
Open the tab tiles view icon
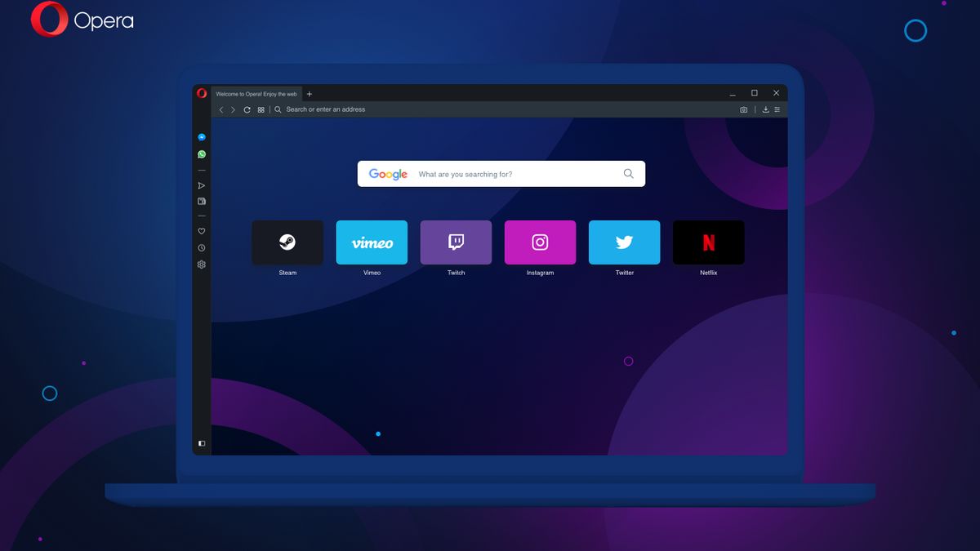coord(261,109)
